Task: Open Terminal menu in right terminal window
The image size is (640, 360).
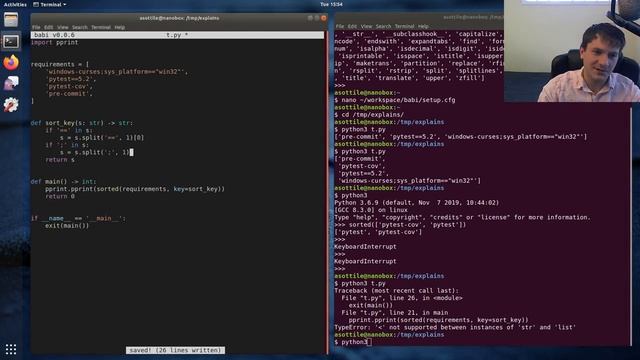Action: coord(404,26)
